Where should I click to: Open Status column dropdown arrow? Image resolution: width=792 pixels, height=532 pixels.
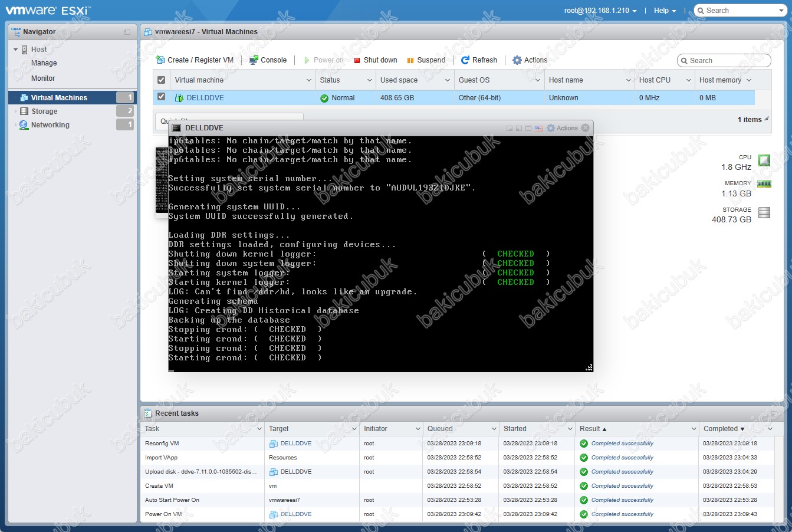point(369,80)
